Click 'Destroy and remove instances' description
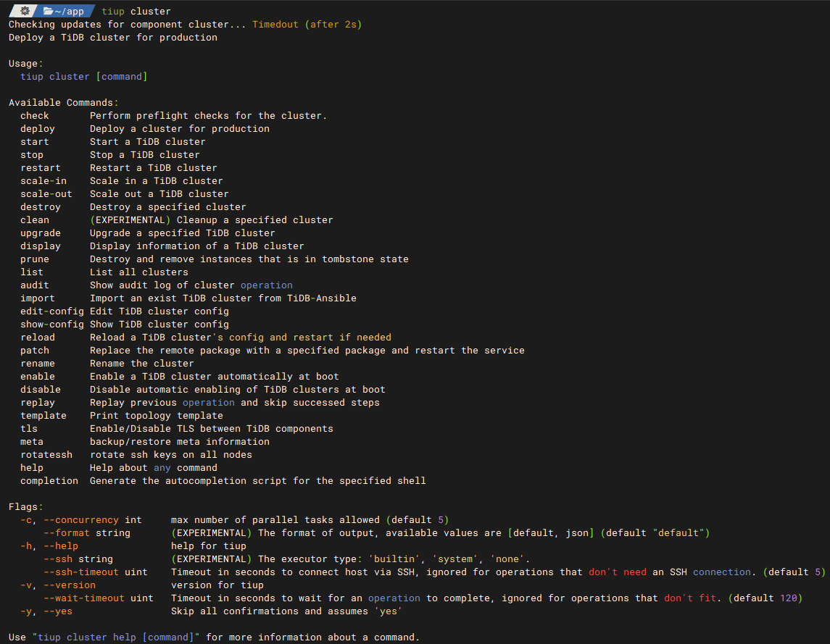 point(249,259)
